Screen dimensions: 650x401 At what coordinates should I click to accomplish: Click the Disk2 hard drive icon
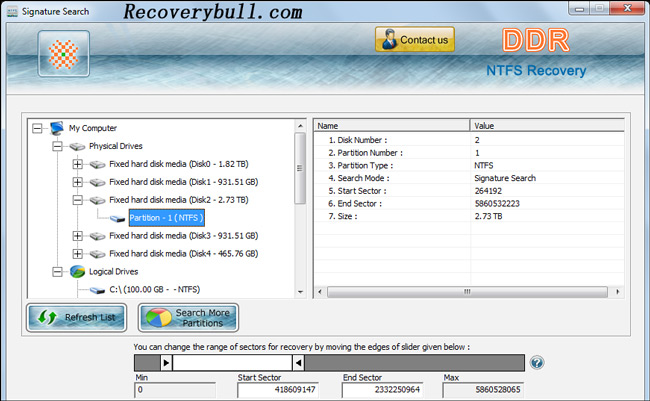[97, 200]
